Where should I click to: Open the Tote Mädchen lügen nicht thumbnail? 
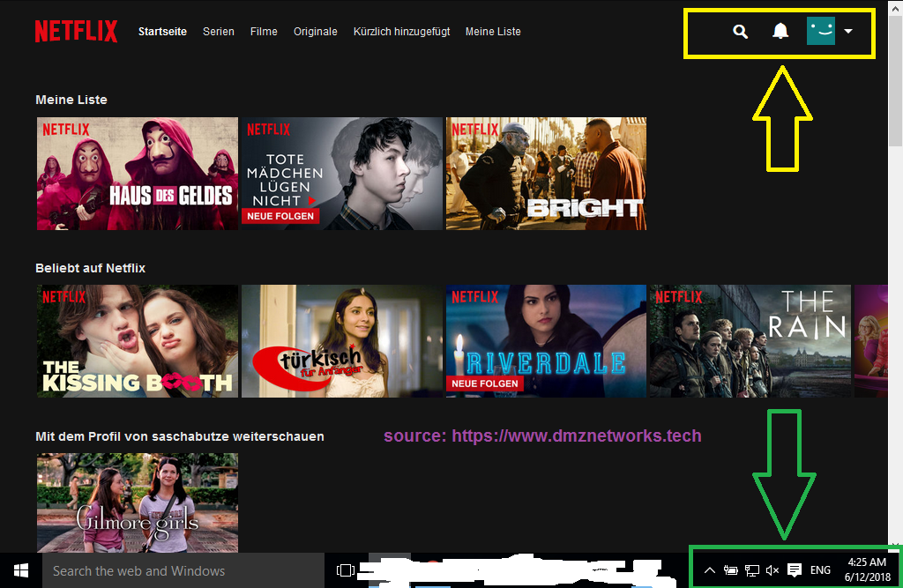341,174
